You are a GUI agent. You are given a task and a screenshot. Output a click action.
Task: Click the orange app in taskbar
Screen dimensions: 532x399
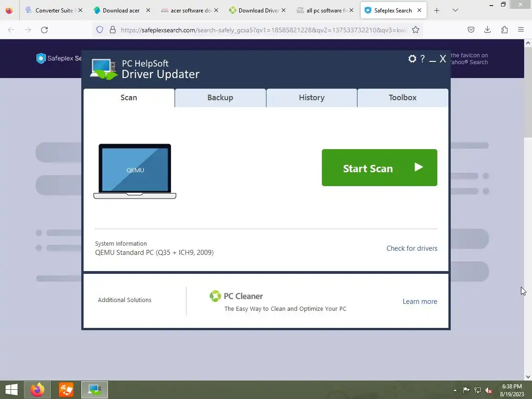[x=66, y=390]
